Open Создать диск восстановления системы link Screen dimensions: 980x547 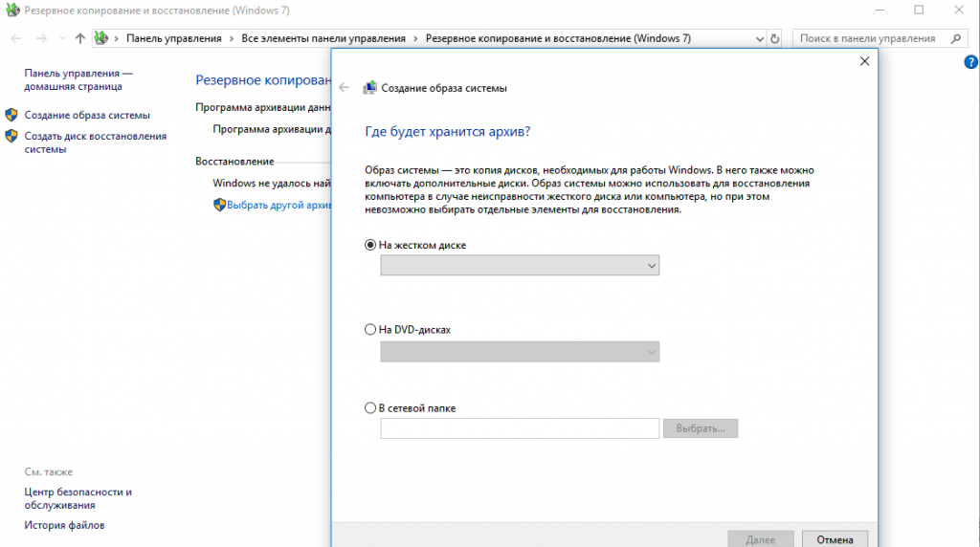click(x=96, y=142)
